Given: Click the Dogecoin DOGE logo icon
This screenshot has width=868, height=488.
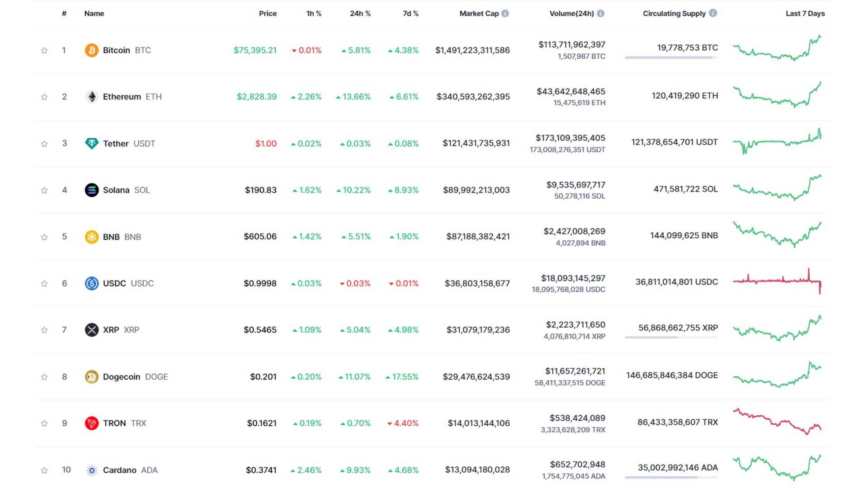Looking at the screenshot, I should [x=92, y=376].
